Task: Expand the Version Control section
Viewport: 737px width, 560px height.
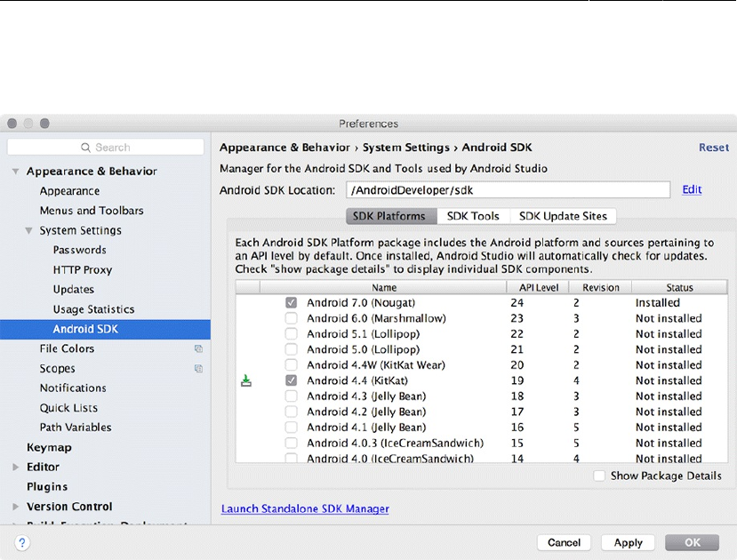Action: [x=16, y=507]
